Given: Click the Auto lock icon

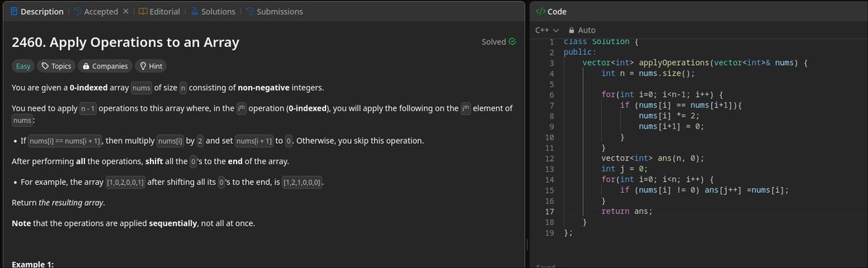Looking at the screenshot, I should 572,30.
